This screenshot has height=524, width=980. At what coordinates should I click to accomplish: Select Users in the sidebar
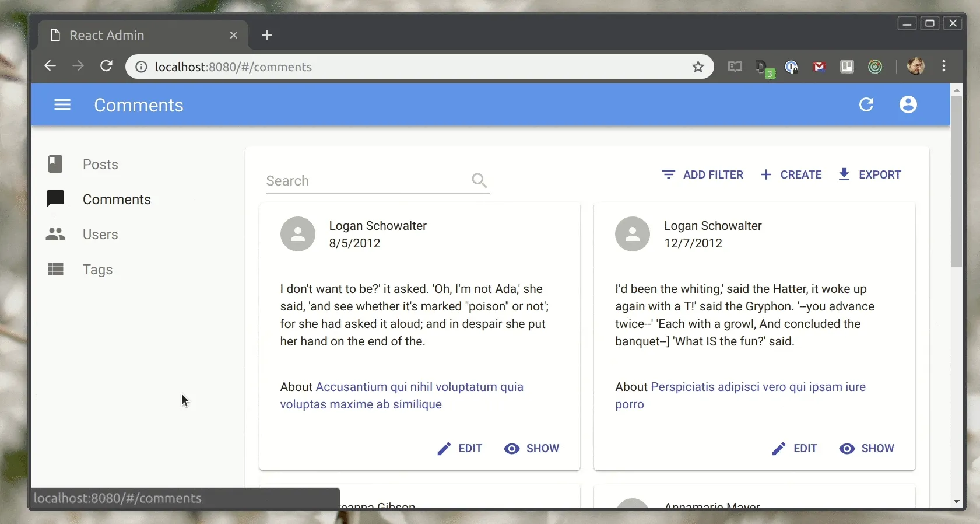click(100, 235)
